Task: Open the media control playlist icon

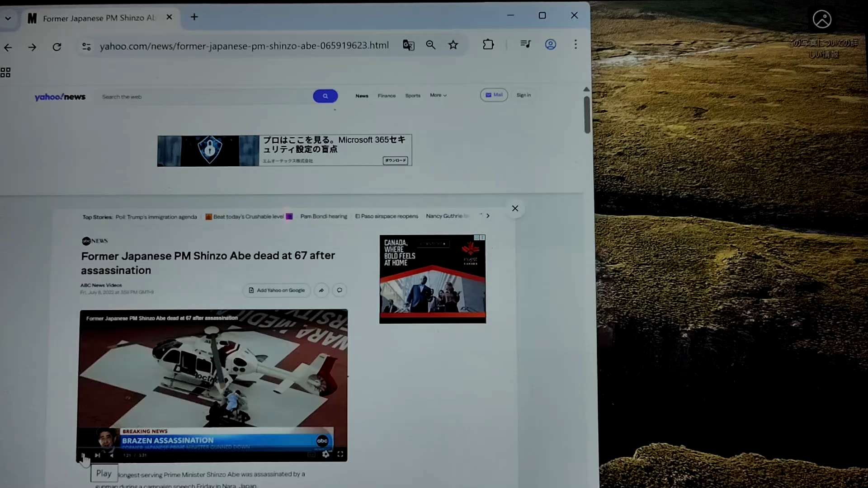Action: click(525, 44)
